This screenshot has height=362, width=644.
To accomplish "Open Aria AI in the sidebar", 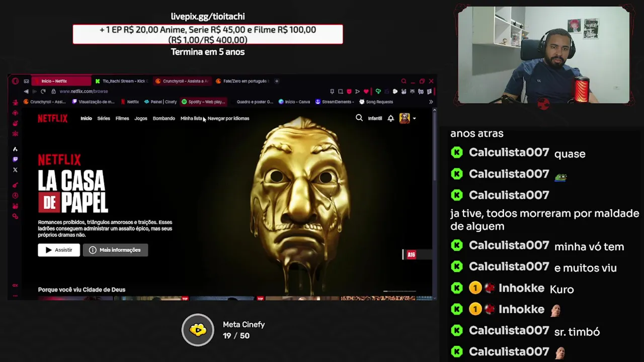I will coord(15,149).
